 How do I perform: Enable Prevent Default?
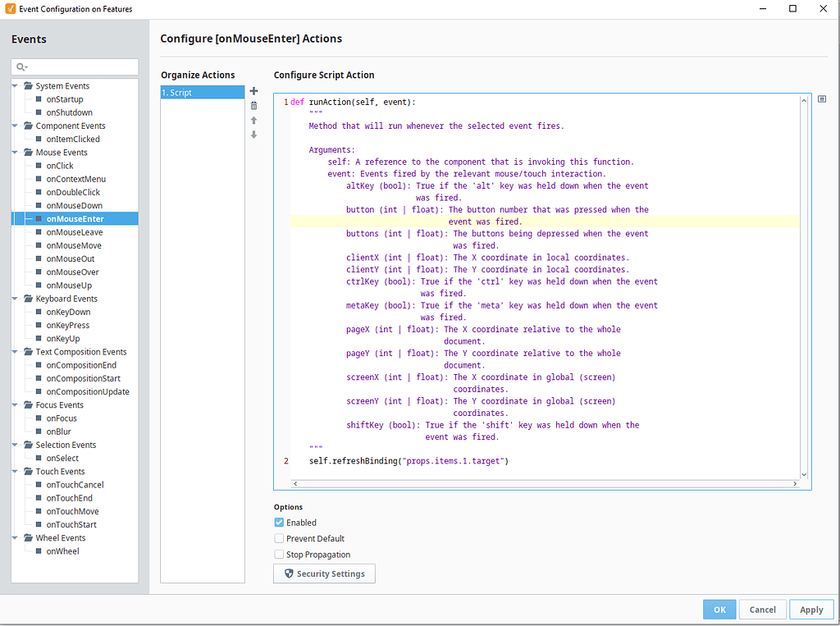(279, 538)
